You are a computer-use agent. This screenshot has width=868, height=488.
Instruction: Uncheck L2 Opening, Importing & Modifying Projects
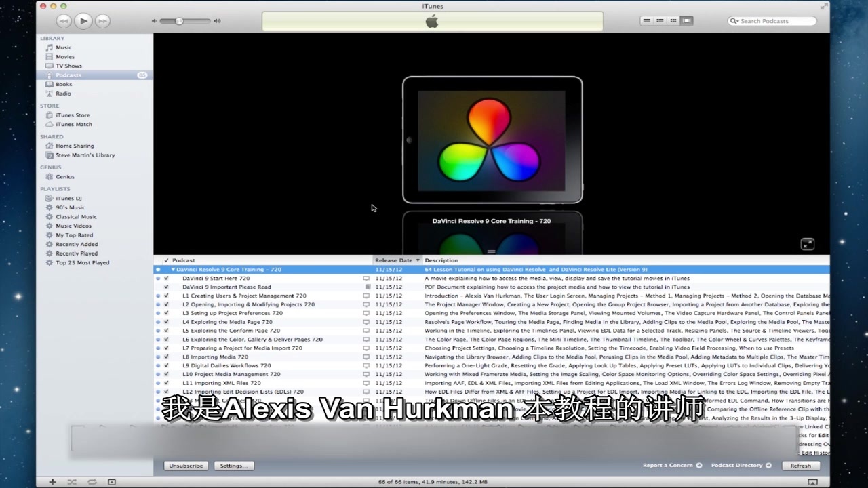[x=166, y=304]
